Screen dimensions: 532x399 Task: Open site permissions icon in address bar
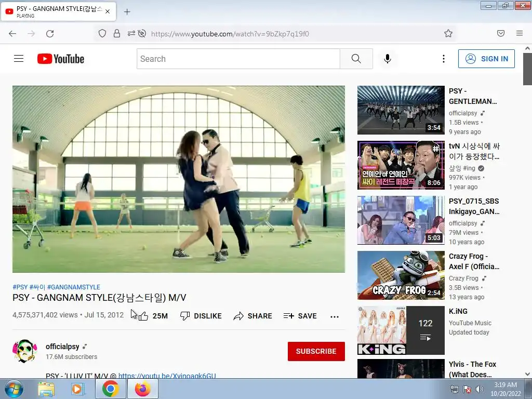tap(131, 34)
